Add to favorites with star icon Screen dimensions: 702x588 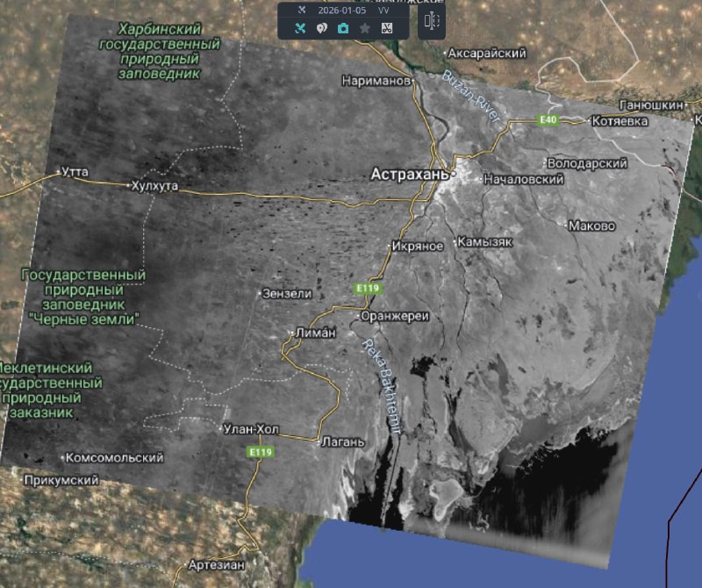tap(364, 28)
